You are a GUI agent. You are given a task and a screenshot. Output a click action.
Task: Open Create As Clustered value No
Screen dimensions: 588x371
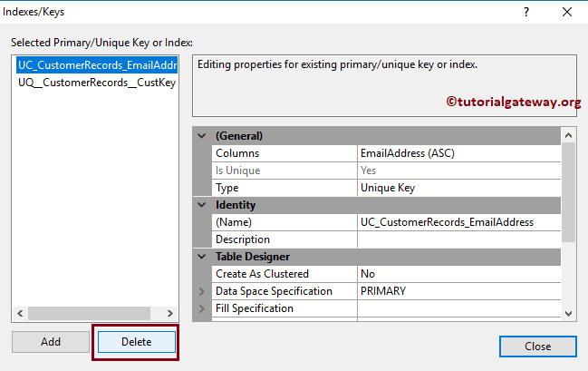458,274
